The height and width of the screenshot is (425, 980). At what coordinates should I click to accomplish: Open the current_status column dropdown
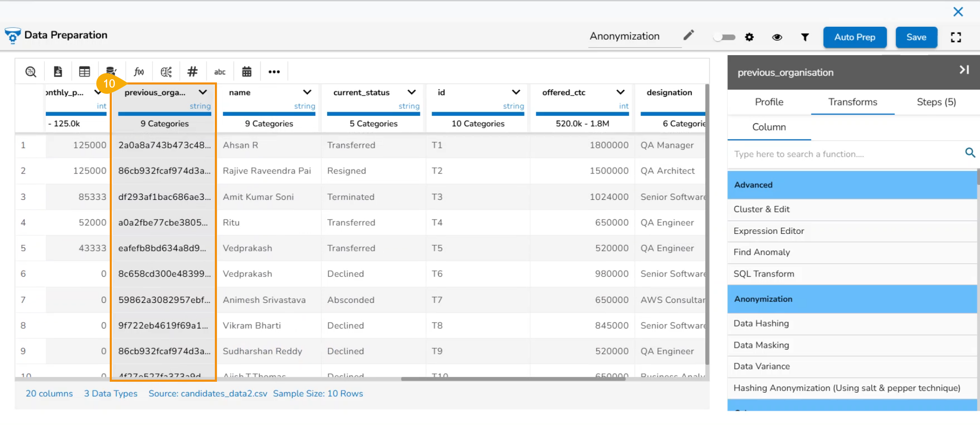(412, 92)
